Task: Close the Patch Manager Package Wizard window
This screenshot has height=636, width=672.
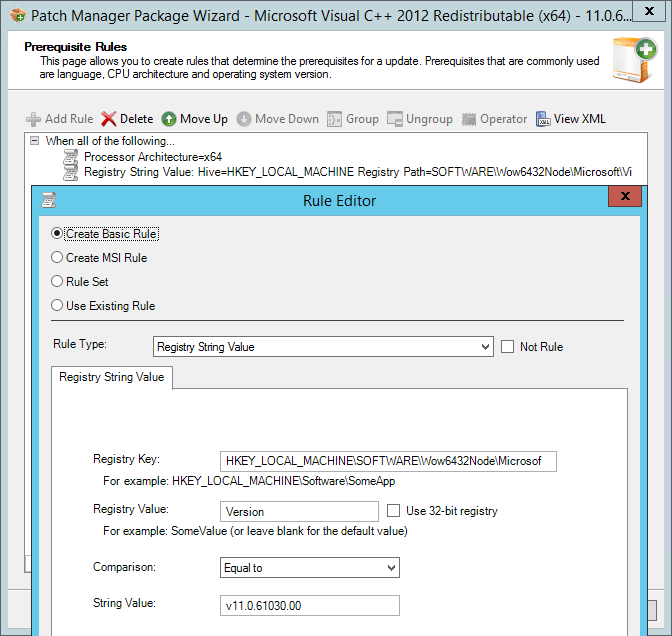Action: (649, 11)
